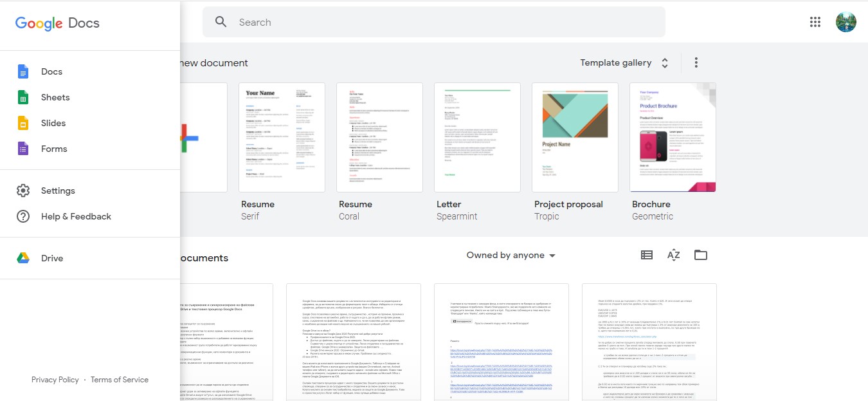Click the 'Coral' template subtitle
This screenshot has width=868, height=401.
pyautogui.click(x=349, y=216)
